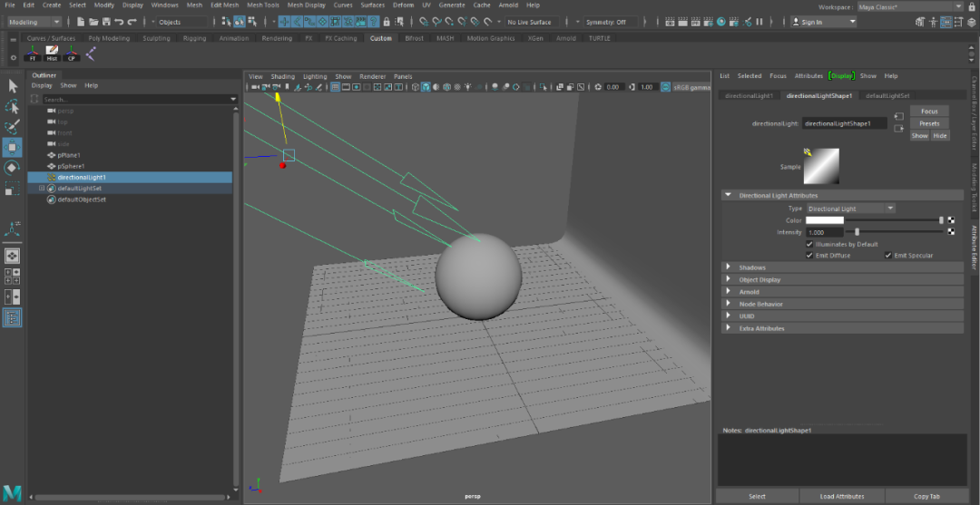
Task: Open the Modeling menu set dropdown
Action: tap(34, 22)
